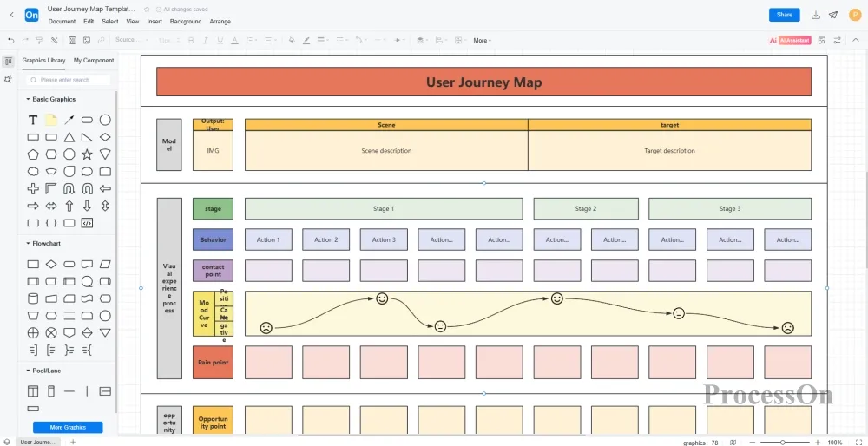Click the More Graphics button
This screenshot has width=868, height=446.
click(68, 427)
